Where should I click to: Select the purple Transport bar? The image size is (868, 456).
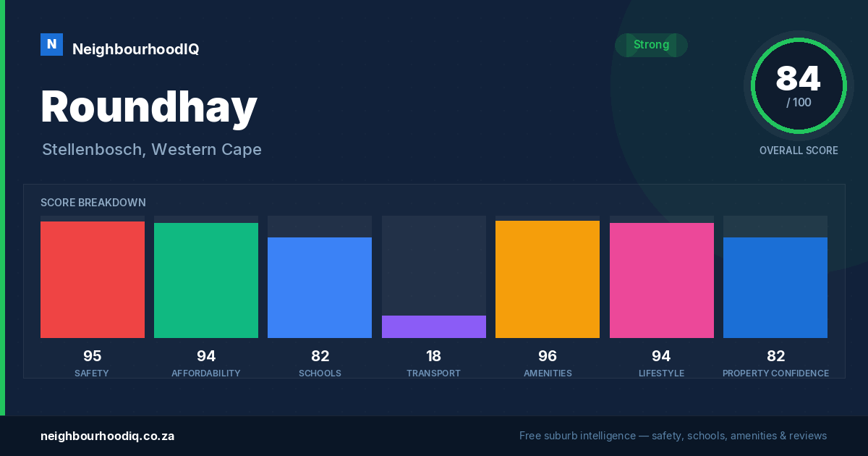[x=434, y=326]
